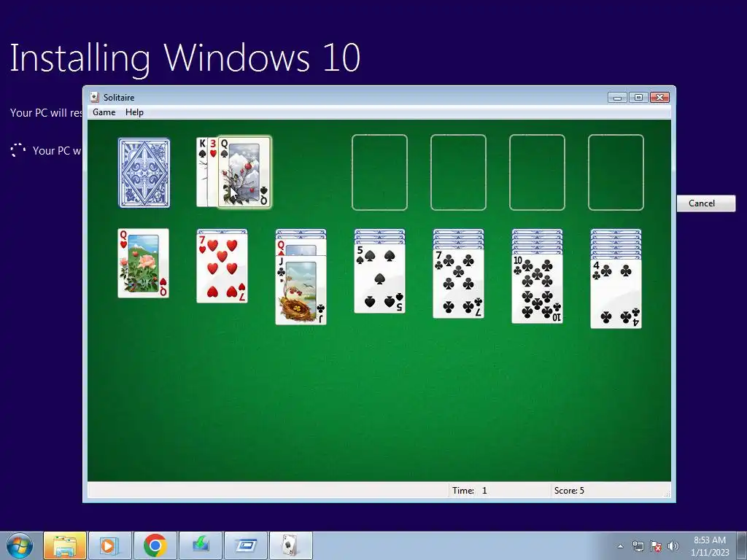
Task: Select the 7 of Hearts card
Action: click(x=222, y=268)
